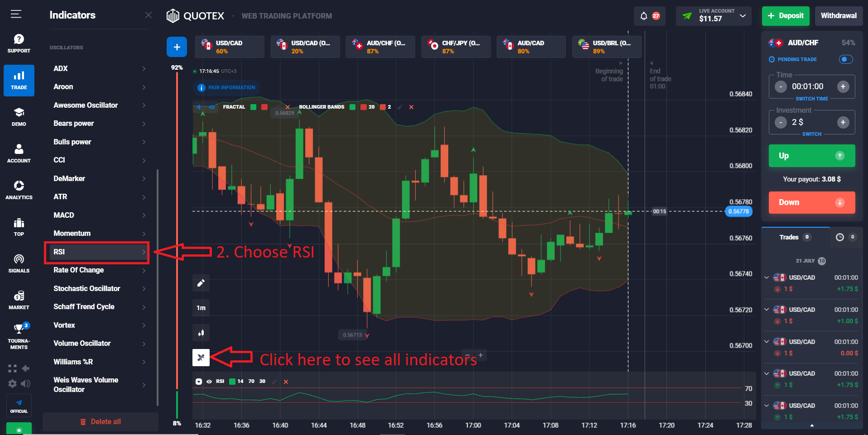Open the indicators wrench icon
868x435 pixels.
click(201, 357)
